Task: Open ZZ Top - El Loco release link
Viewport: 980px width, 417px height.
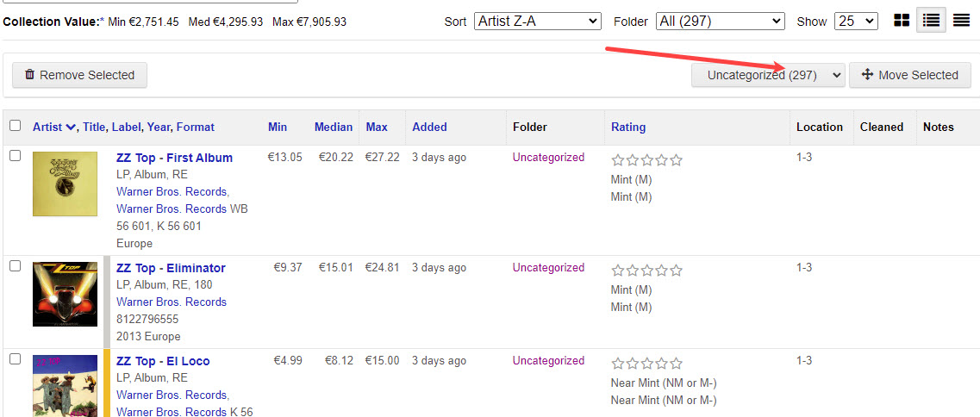Action: (163, 361)
